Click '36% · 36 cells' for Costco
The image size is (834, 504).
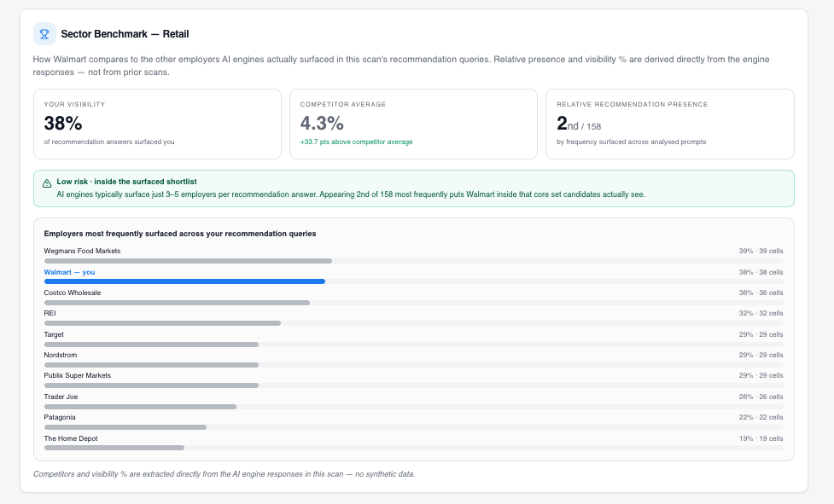[x=761, y=293]
